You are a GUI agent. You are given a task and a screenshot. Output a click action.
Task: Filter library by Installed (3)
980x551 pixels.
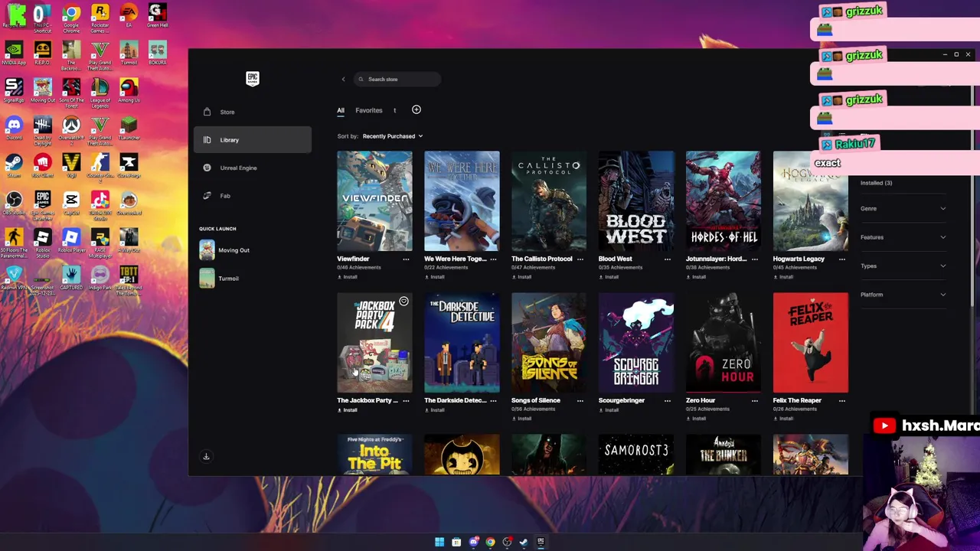[876, 183]
